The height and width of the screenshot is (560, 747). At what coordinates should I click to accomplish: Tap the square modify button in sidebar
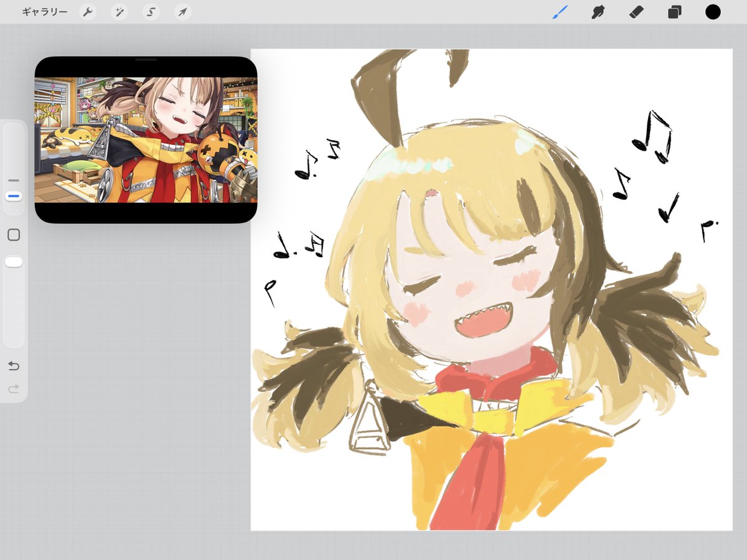[14, 235]
